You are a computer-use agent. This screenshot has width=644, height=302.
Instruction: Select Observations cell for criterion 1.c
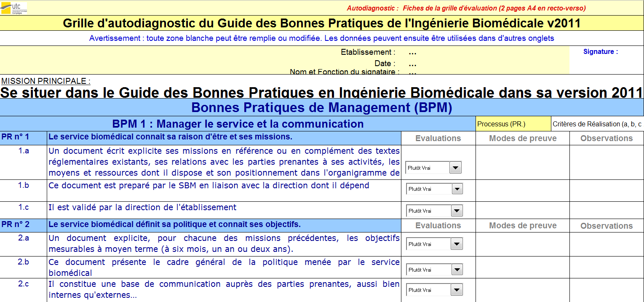(607, 210)
